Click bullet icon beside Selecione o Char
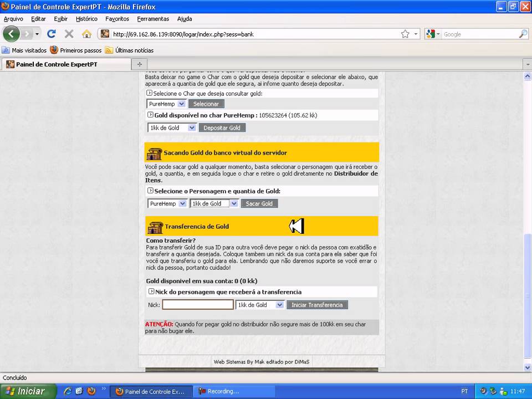Viewport: 532px width, 399px height. [149, 93]
